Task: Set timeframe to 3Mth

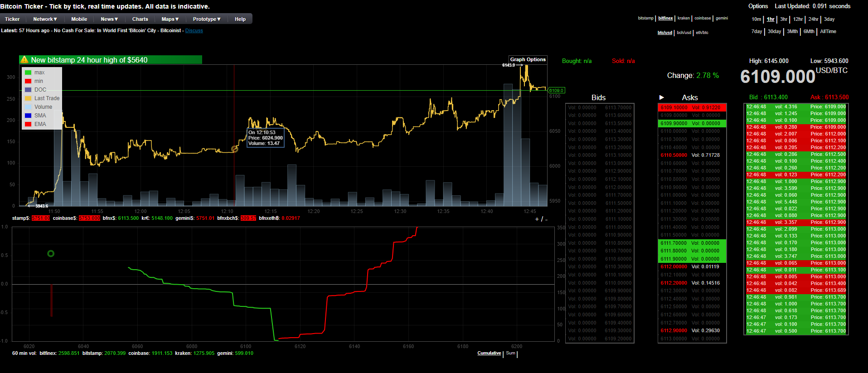Action: tap(792, 31)
